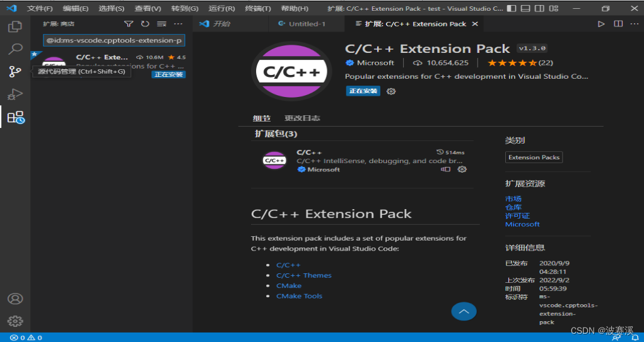Select C/C++ Extension Pack in sidebar list

(112, 66)
